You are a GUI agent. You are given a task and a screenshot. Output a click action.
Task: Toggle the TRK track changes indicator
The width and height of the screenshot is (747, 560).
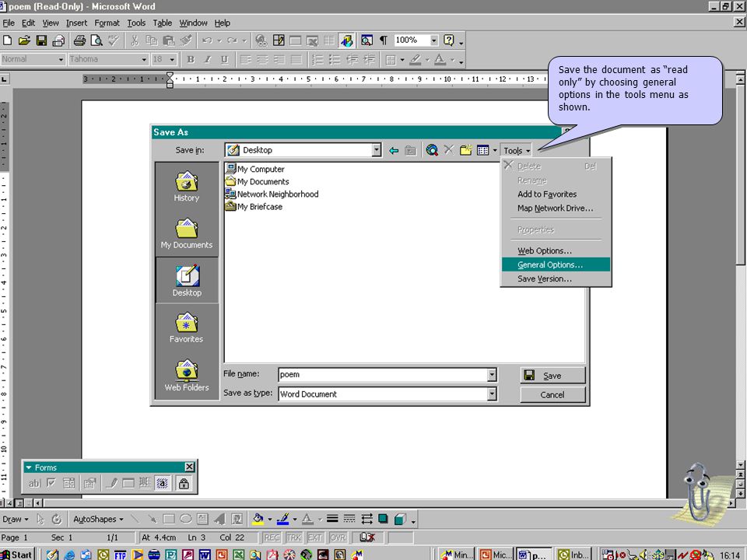(x=294, y=537)
